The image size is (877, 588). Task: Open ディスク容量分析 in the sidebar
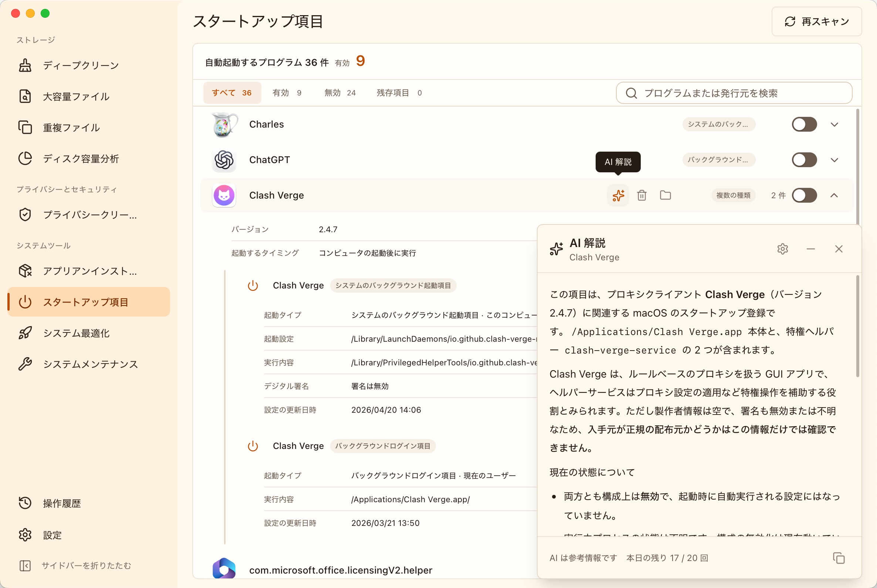pyautogui.click(x=88, y=159)
